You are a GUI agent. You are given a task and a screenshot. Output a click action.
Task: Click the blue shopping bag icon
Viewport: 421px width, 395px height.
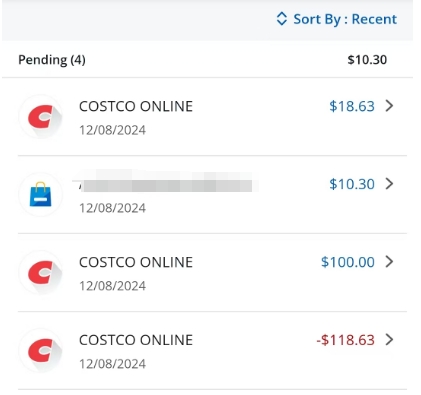click(41, 194)
